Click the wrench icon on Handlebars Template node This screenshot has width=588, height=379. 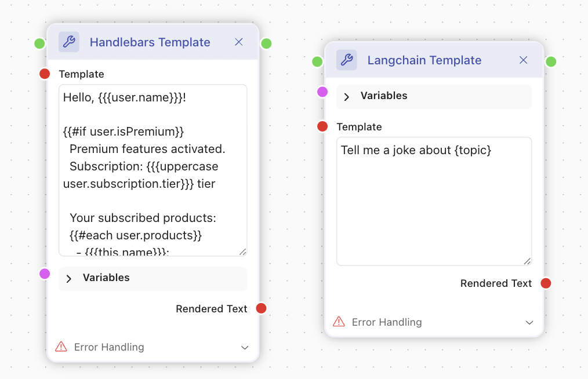pos(68,42)
